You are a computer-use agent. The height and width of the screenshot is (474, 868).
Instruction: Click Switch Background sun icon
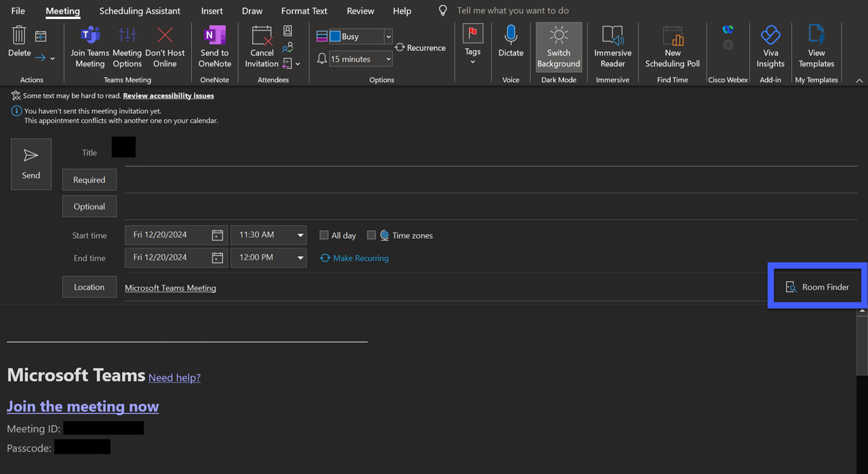[x=559, y=35]
